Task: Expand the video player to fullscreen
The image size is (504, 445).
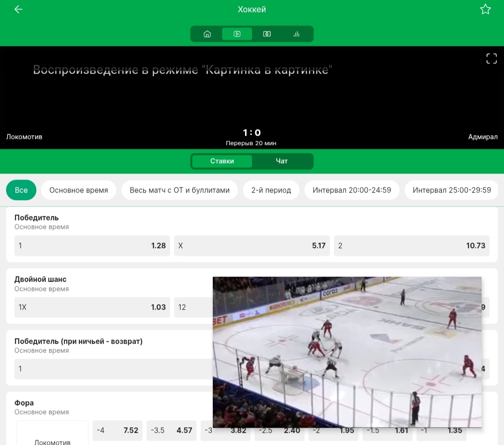Action: (491, 58)
